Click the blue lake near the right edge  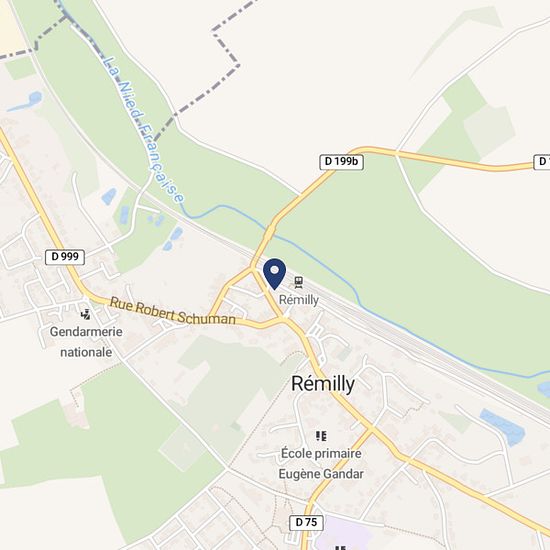502,426
